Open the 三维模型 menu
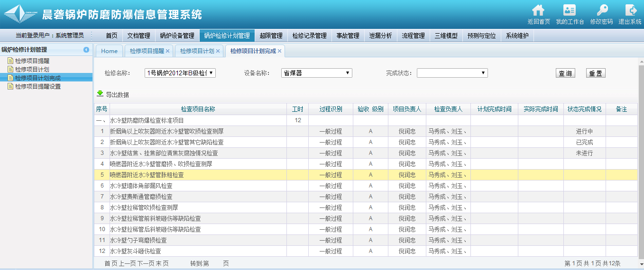 tap(446, 36)
